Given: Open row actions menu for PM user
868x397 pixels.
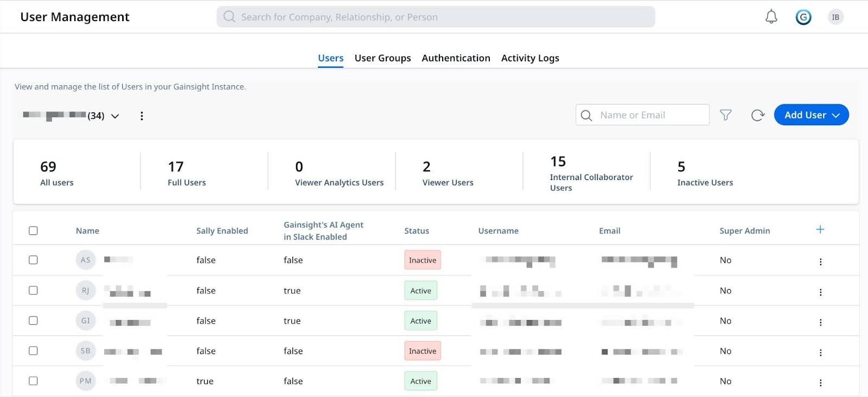Looking at the screenshot, I should click(x=820, y=382).
